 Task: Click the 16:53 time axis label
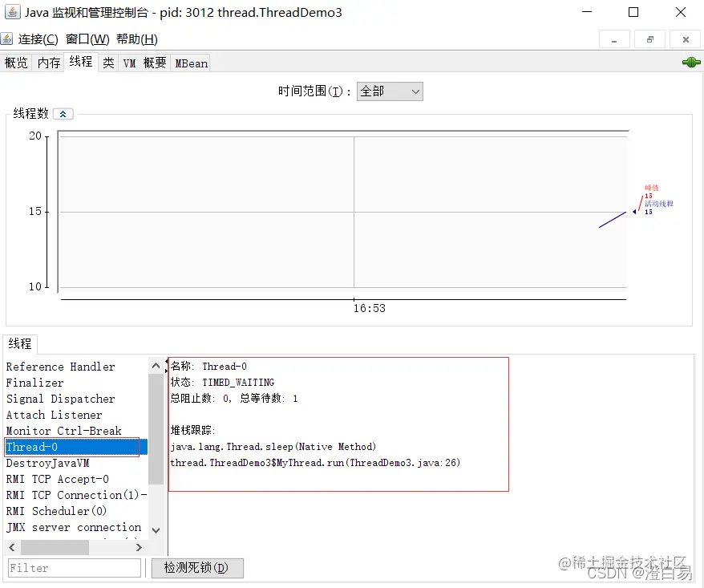click(x=369, y=309)
